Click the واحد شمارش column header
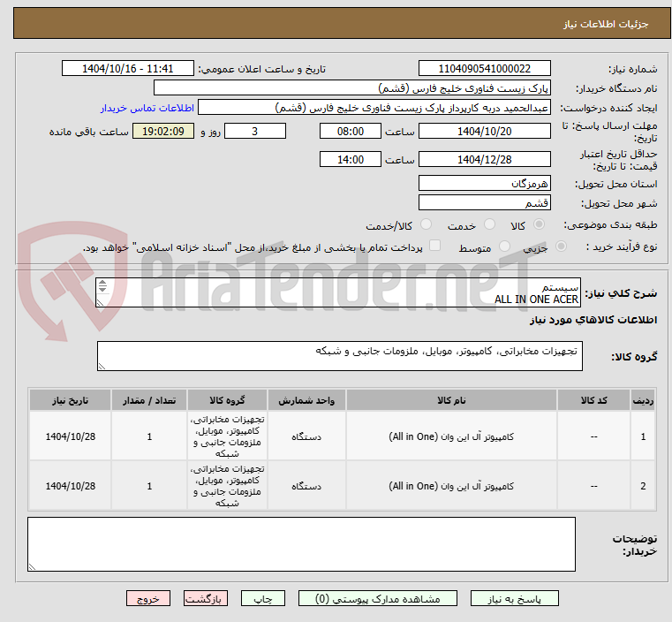This screenshot has width=672, height=622. (306, 400)
